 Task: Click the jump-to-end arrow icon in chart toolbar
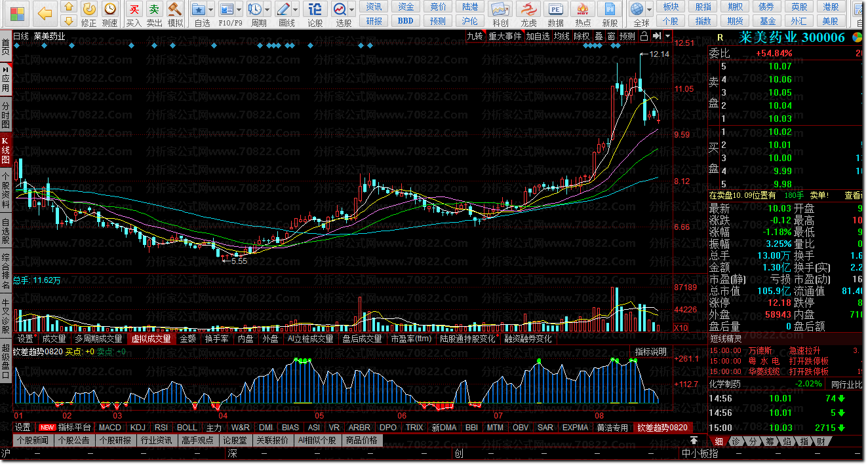[x=656, y=36]
